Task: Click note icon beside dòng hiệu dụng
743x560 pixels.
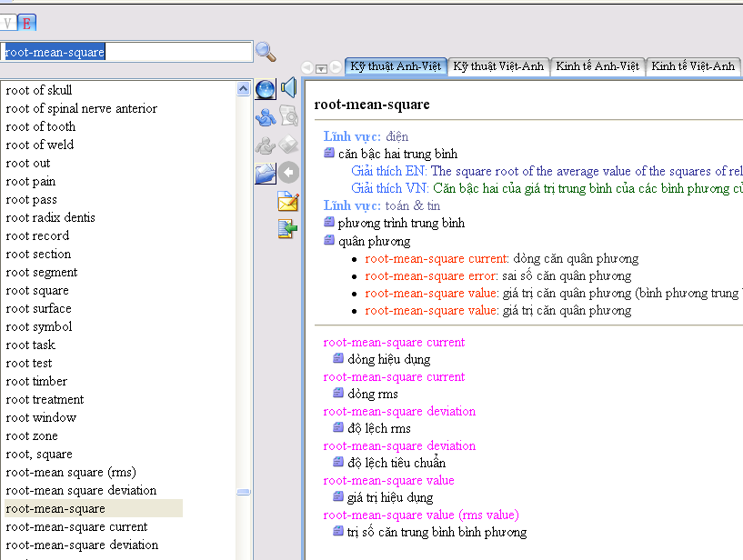Action: click(338, 357)
